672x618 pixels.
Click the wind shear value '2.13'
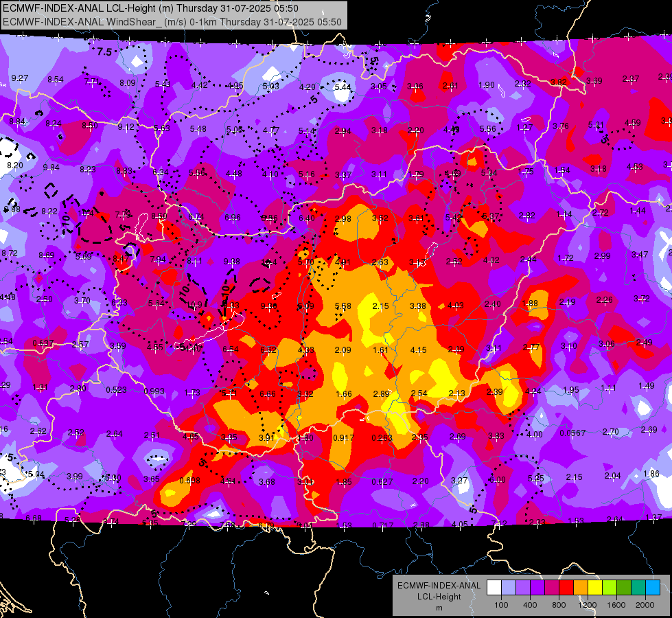point(457,393)
